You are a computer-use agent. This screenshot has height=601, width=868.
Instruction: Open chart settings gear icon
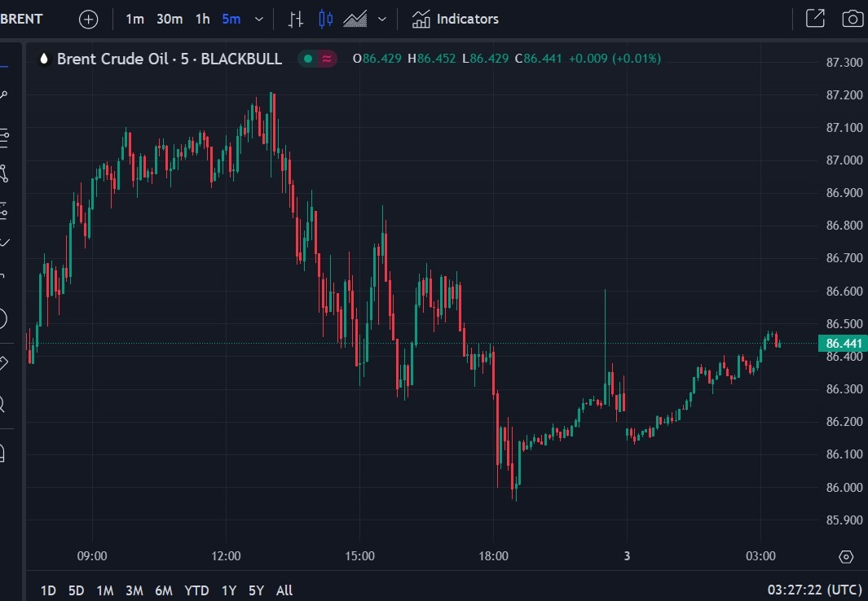(846, 557)
